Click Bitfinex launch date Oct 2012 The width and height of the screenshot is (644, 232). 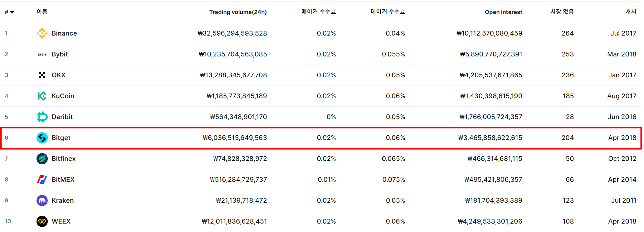pyautogui.click(x=622, y=159)
